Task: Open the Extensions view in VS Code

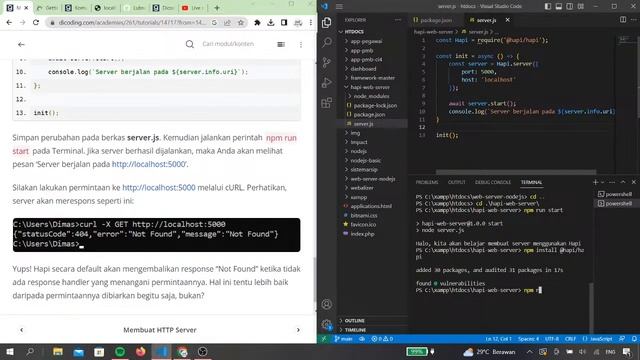Action: pos(327,103)
